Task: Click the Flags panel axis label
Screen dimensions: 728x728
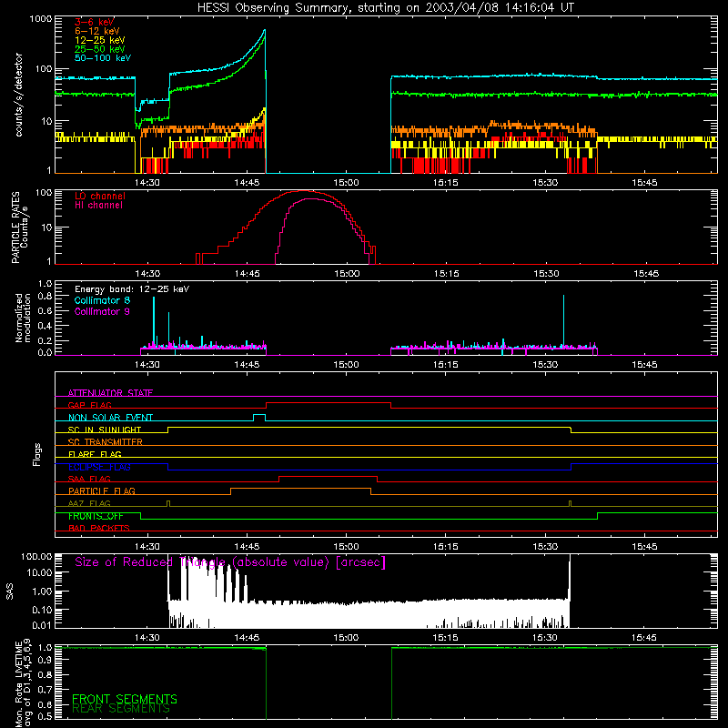Action: point(37,454)
